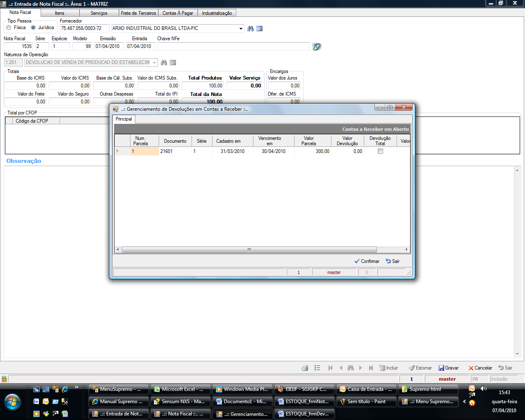525x420 pixels.
Task: Select the Valor Devolução cell for document 21601
Action: point(347,151)
